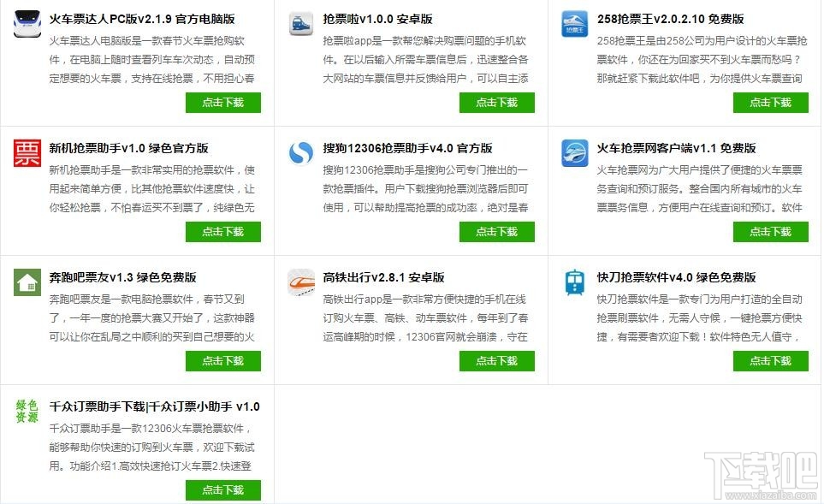This screenshot has height=504, width=824.
Task: Click the 绿色资源 icon of 千众订票助手
Action: [27, 412]
